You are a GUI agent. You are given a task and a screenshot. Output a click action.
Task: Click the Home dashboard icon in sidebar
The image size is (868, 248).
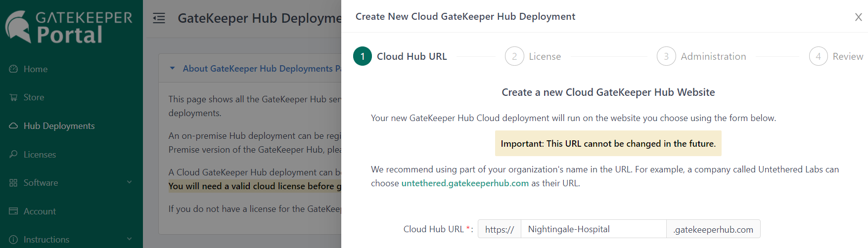[13, 69]
